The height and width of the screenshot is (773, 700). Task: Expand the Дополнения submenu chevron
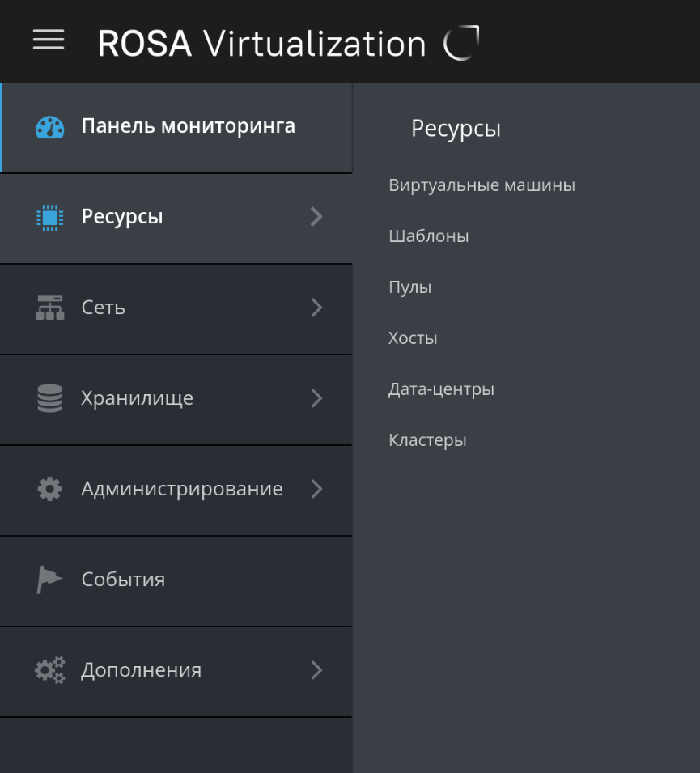(316, 670)
